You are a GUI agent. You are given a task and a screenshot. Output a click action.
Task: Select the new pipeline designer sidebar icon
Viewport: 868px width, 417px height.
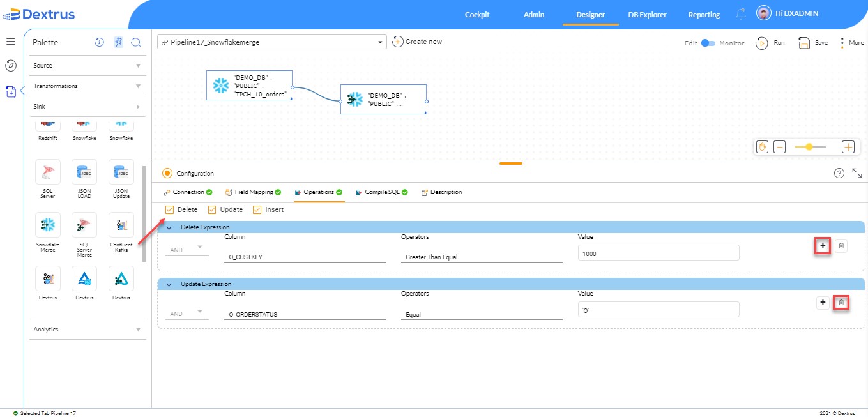(11, 92)
